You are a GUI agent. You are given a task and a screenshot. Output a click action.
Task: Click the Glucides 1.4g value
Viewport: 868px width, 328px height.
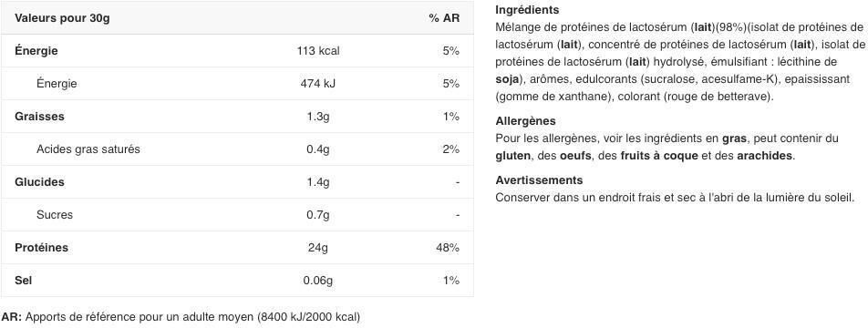coord(318,182)
